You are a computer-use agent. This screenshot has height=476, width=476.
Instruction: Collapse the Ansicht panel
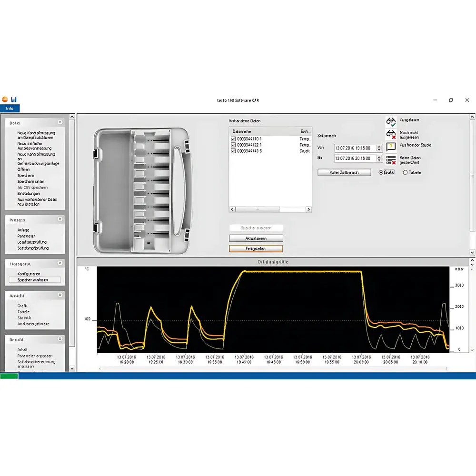click(x=60, y=295)
